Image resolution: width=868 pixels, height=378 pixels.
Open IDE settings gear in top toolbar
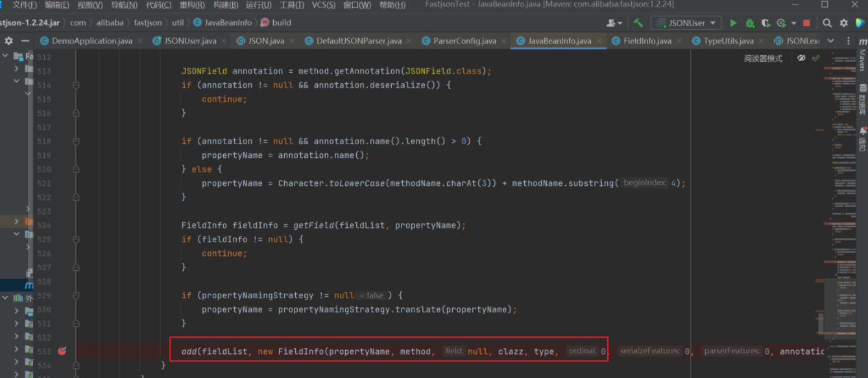point(843,23)
